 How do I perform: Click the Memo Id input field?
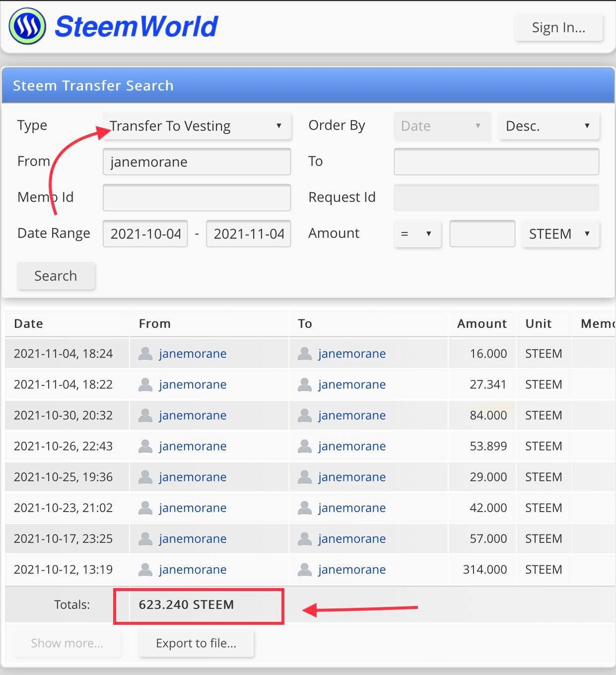coord(197,198)
